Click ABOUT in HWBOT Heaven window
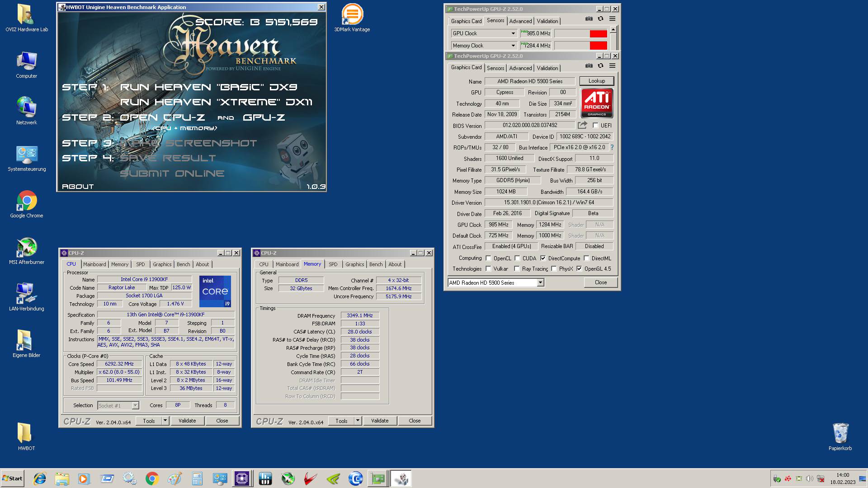 pyautogui.click(x=78, y=186)
